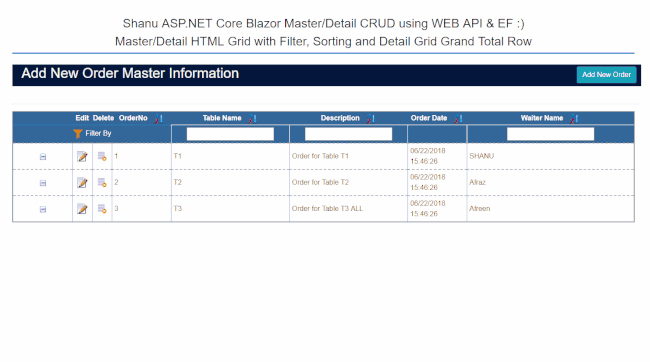
Task: Click the Description header label
Action: [340, 118]
